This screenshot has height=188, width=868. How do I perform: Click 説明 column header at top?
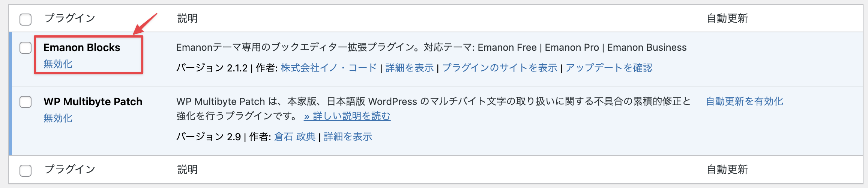click(187, 18)
